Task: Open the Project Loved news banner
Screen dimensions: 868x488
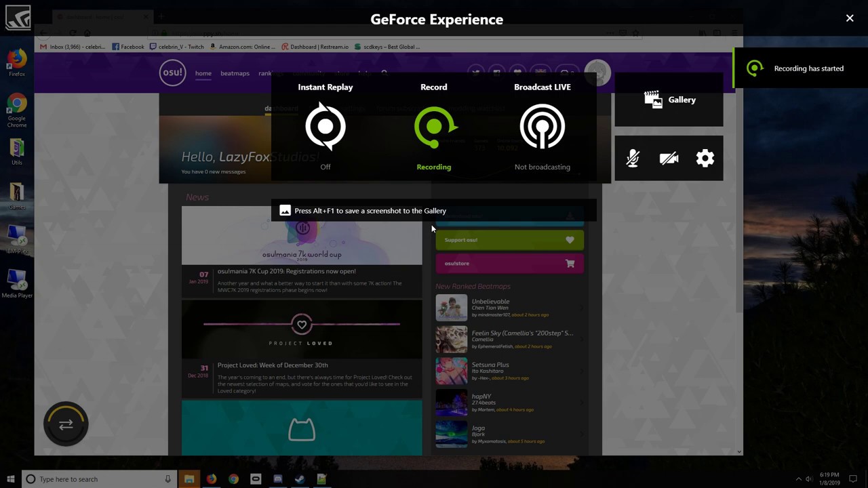Action: (x=302, y=329)
